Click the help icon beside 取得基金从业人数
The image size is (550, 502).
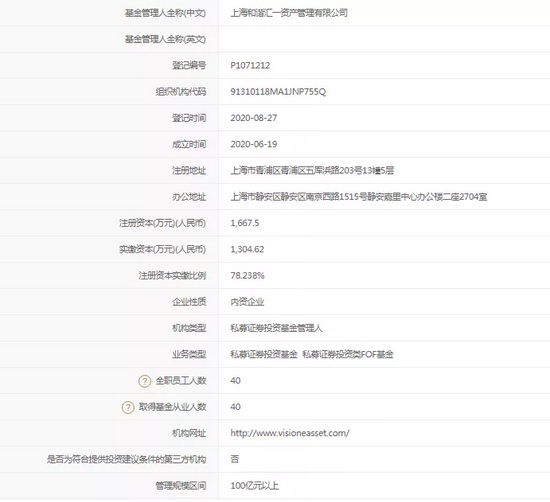pos(128,407)
